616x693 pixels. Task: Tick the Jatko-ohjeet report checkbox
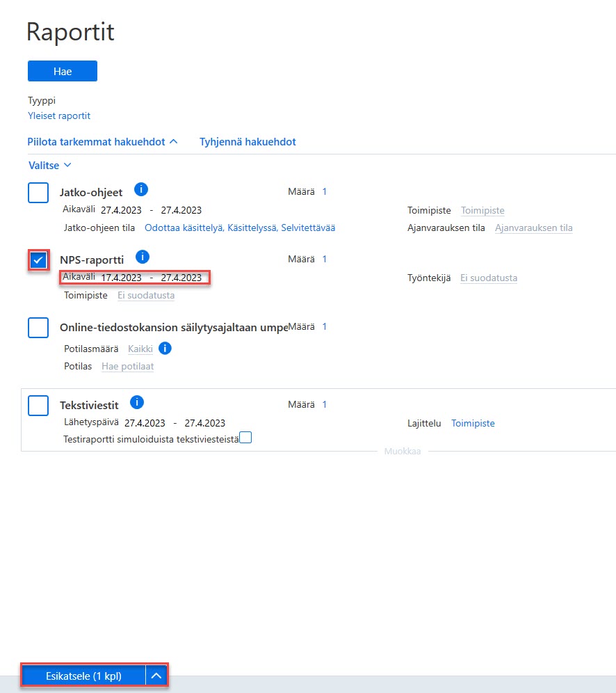38,192
